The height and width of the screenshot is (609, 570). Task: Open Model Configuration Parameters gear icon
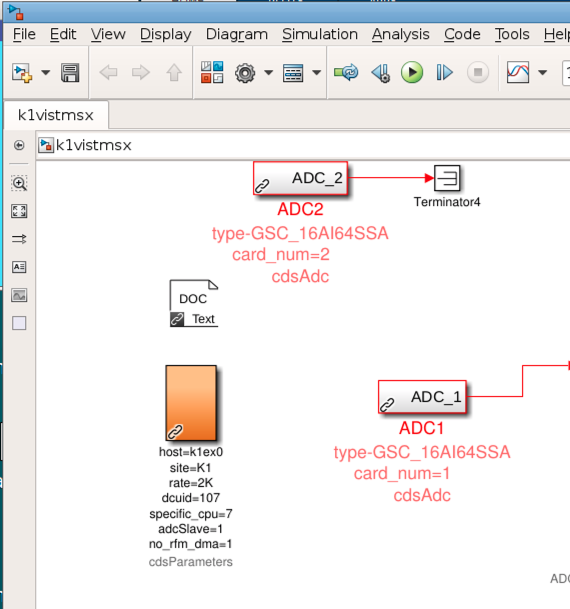click(245, 73)
